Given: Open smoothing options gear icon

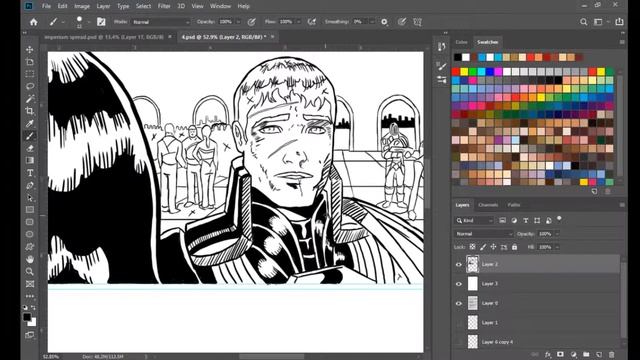Looking at the screenshot, I should tap(384, 22).
